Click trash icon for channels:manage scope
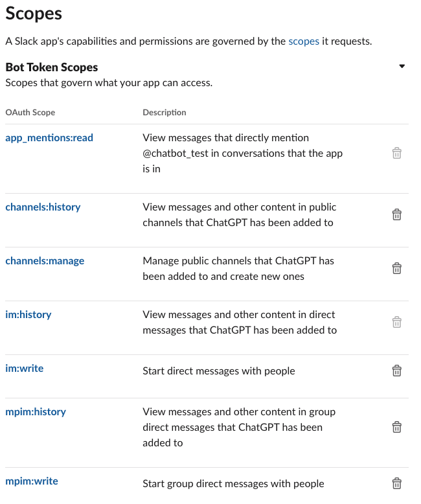 pos(397,268)
